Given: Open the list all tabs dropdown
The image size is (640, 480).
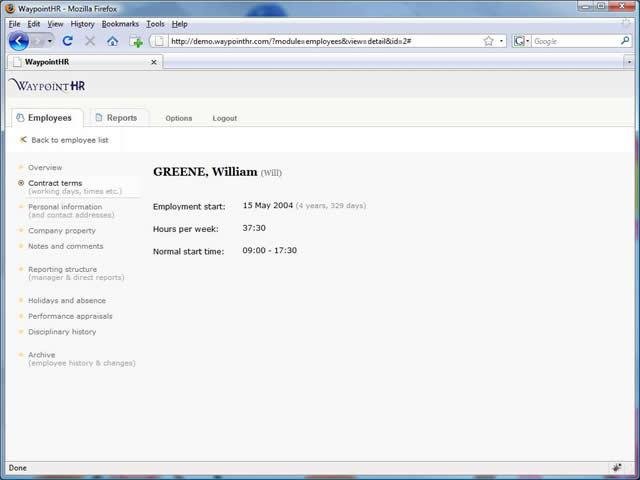Looking at the screenshot, I should click(x=629, y=62).
